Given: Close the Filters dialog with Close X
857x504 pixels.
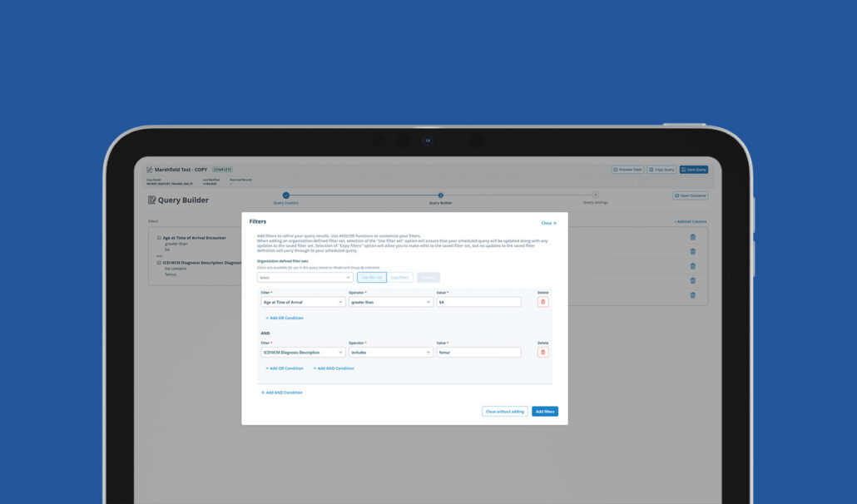Looking at the screenshot, I should pyautogui.click(x=549, y=223).
